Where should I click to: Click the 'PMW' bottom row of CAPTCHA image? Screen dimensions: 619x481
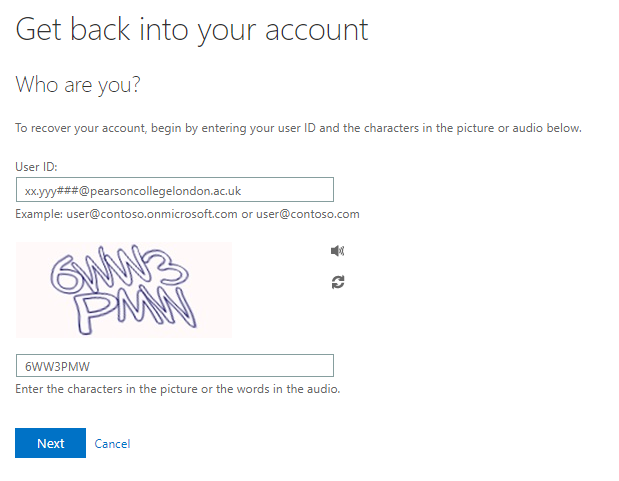pyautogui.click(x=135, y=312)
